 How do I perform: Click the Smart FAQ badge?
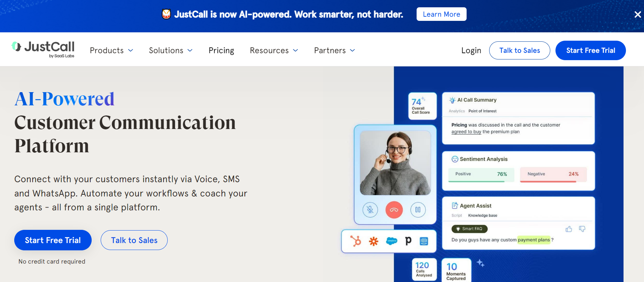point(469,229)
